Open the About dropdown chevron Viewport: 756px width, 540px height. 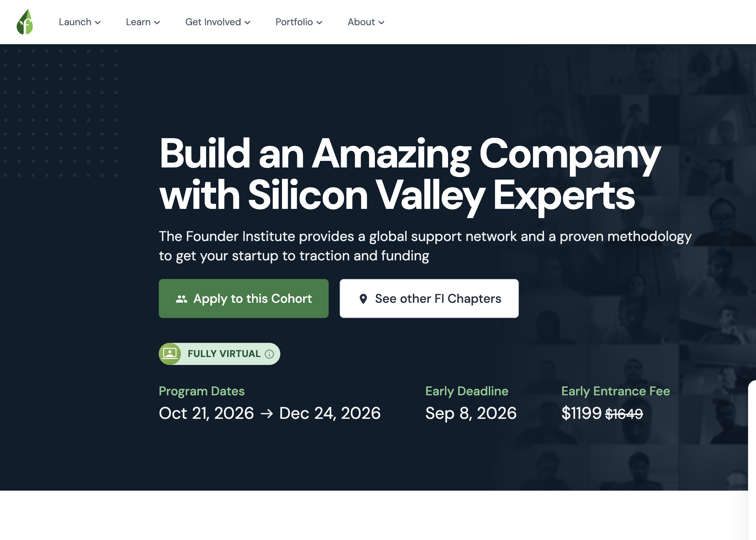(x=381, y=23)
